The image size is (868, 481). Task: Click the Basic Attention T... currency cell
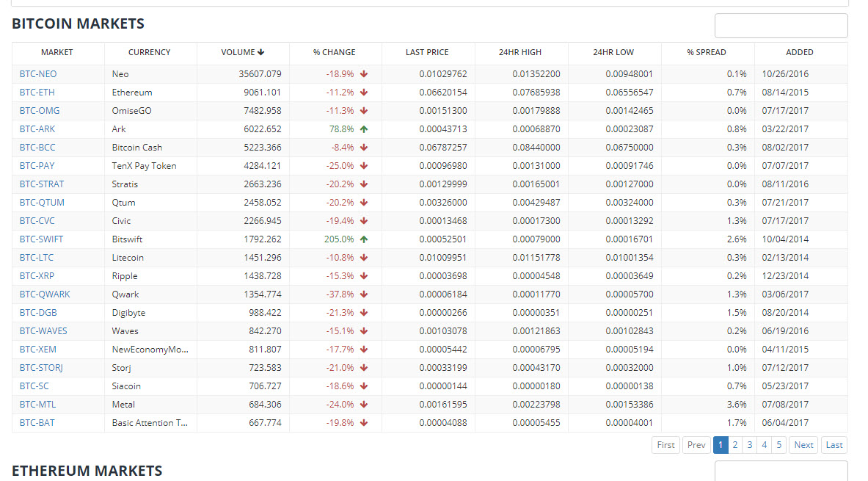coord(150,423)
